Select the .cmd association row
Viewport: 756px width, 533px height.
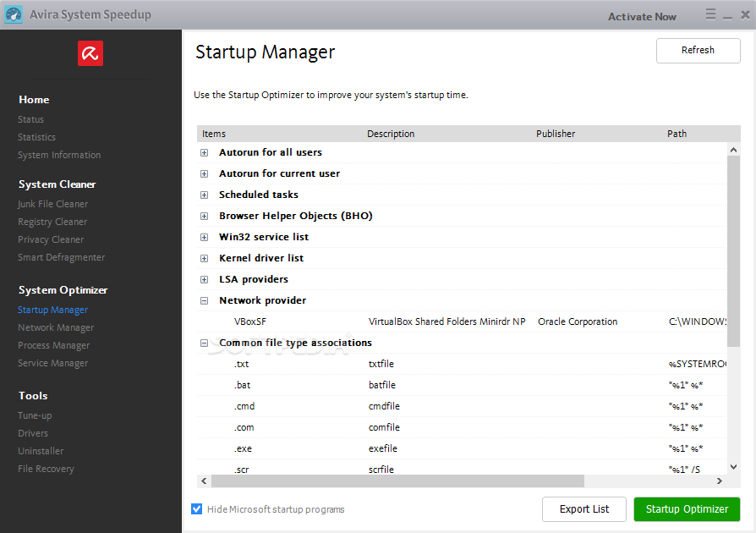462,406
